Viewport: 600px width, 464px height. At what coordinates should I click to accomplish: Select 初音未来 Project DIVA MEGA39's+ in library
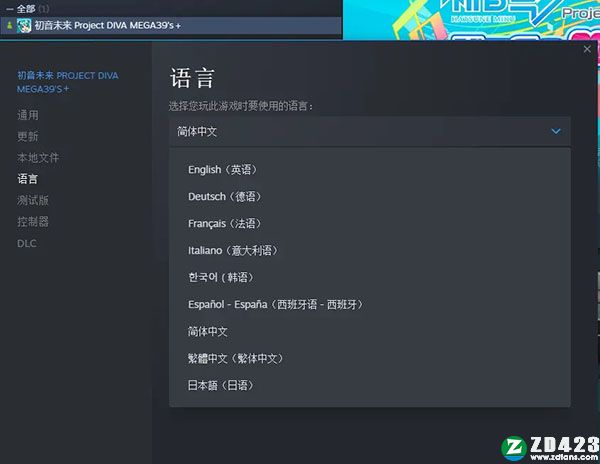click(x=171, y=26)
